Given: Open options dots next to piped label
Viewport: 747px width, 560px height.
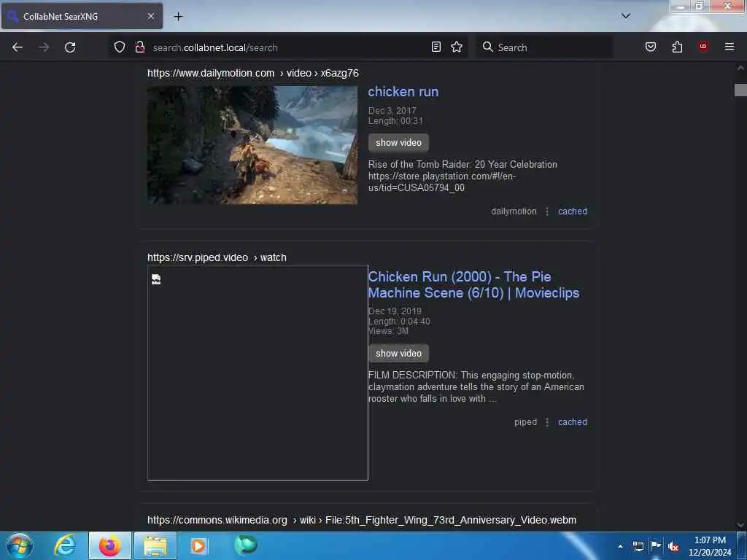Looking at the screenshot, I should coord(547,422).
